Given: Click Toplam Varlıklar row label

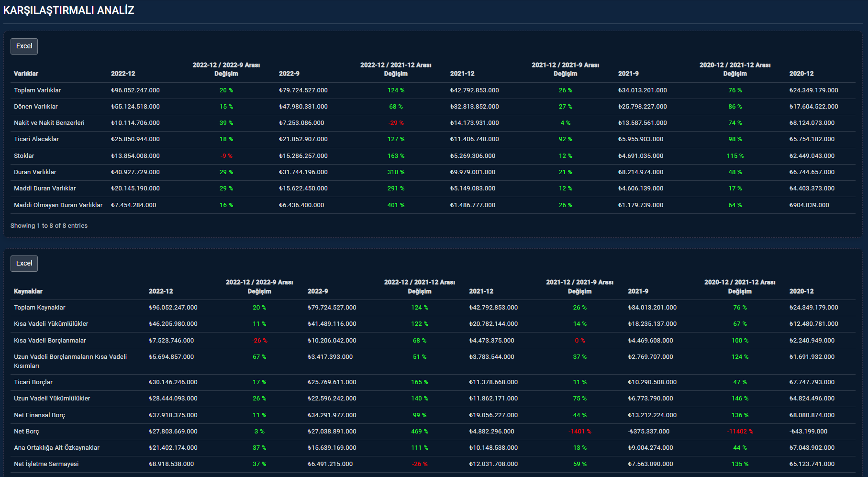Looking at the screenshot, I should click(x=37, y=90).
